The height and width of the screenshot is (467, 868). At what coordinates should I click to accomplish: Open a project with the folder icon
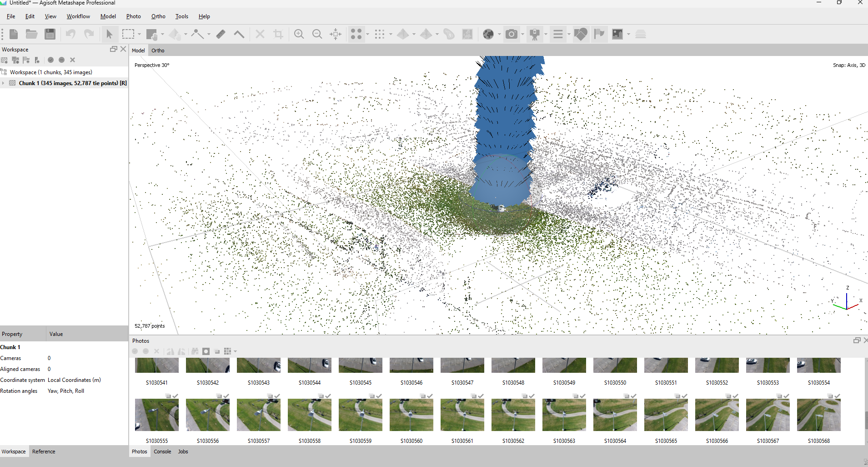(31, 34)
